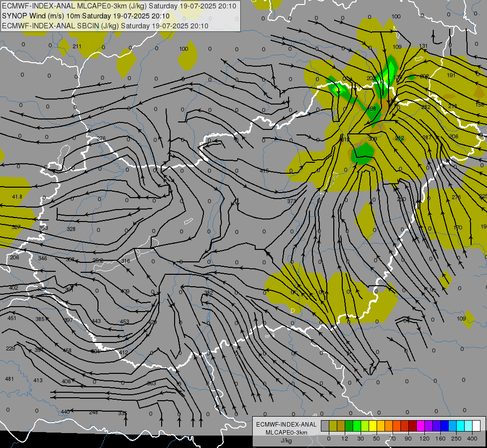The image size is (487, 448).
Task: Click the legend tick label 90
Action: (408, 439)
